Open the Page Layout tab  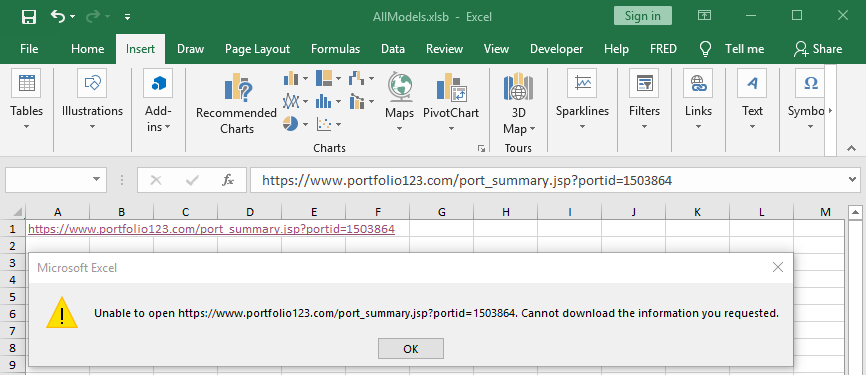click(257, 49)
